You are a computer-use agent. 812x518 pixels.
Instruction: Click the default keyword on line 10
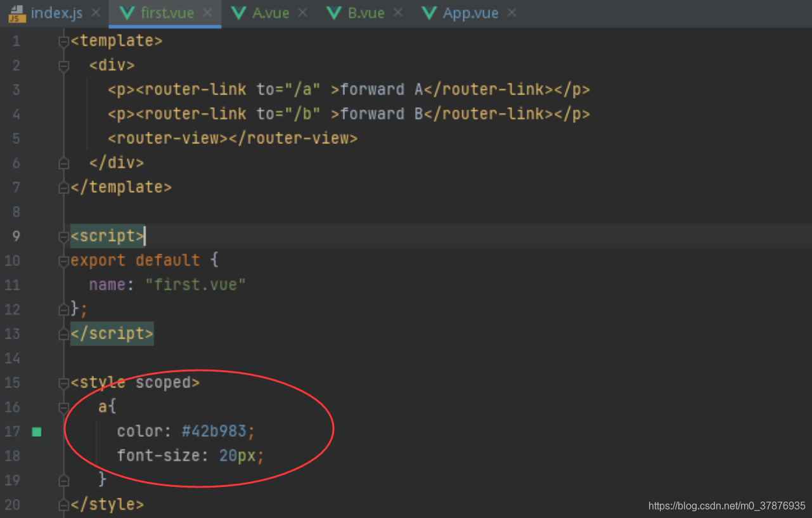click(168, 261)
